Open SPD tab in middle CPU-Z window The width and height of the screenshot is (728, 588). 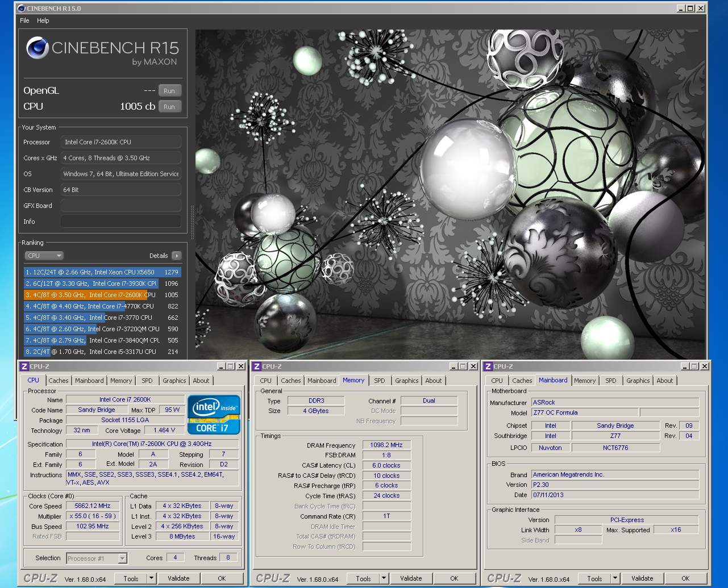tap(380, 381)
